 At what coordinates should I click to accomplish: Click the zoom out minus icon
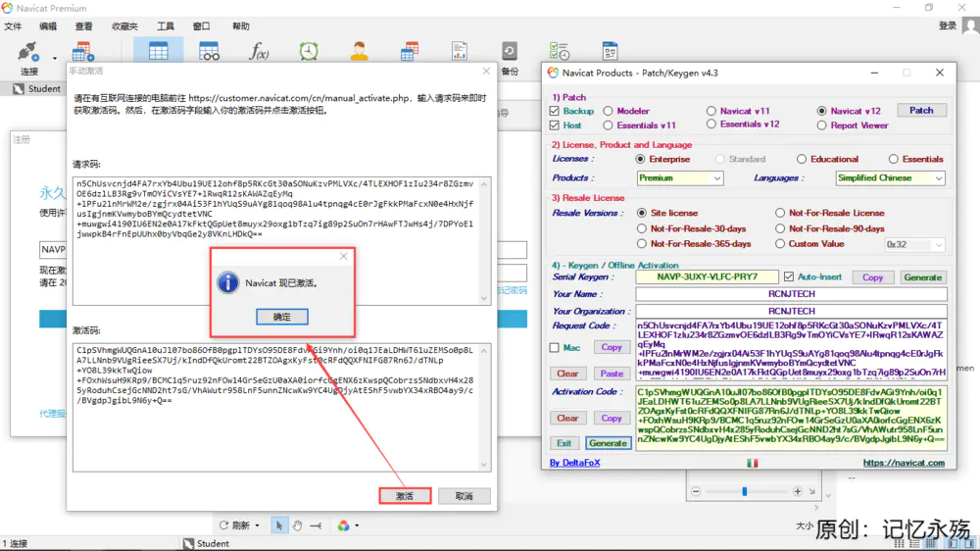click(x=696, y=491)
